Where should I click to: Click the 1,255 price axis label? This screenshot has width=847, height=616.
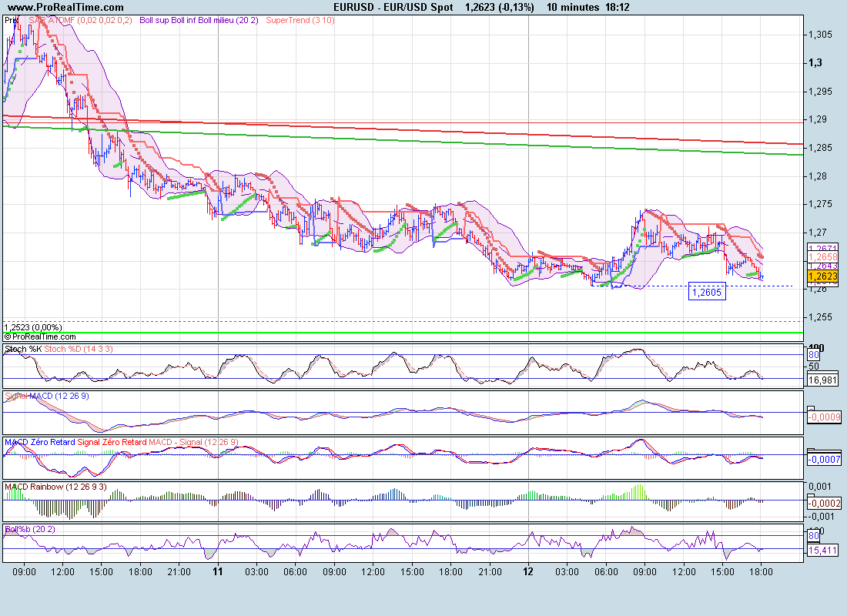point(820,317)
